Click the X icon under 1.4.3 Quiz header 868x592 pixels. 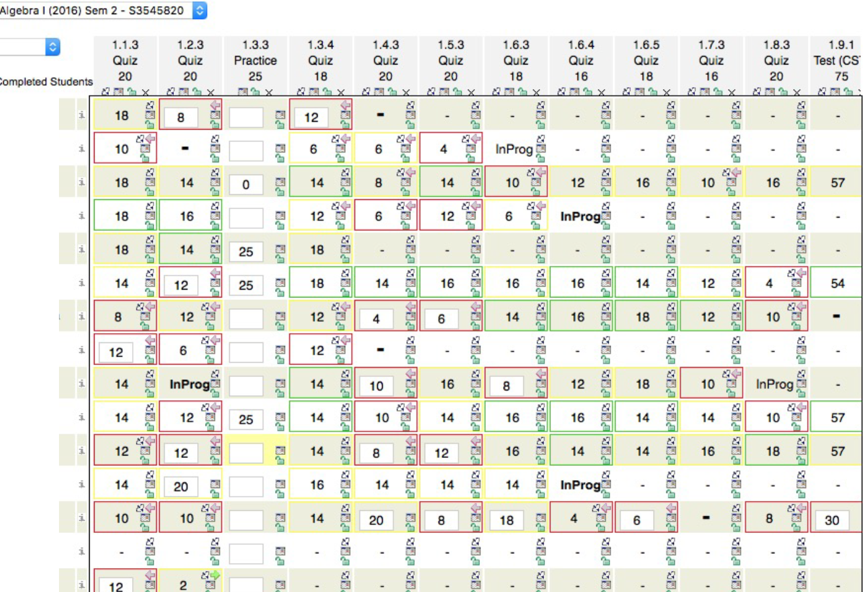pyautogui.click(x=406, y=92)
